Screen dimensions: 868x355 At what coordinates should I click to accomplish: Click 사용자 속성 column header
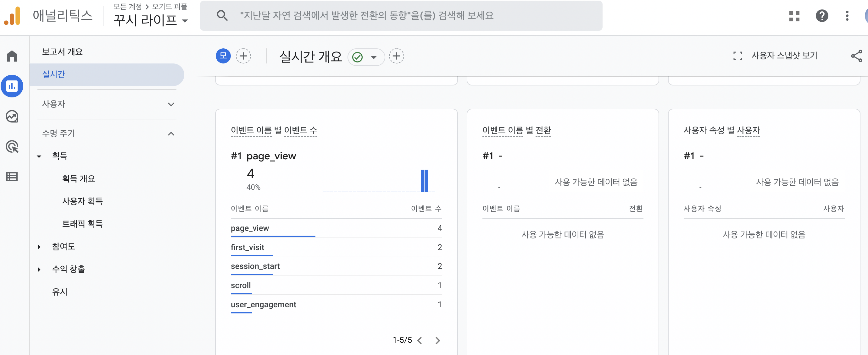pyautogui.click(x=702, y=209)
